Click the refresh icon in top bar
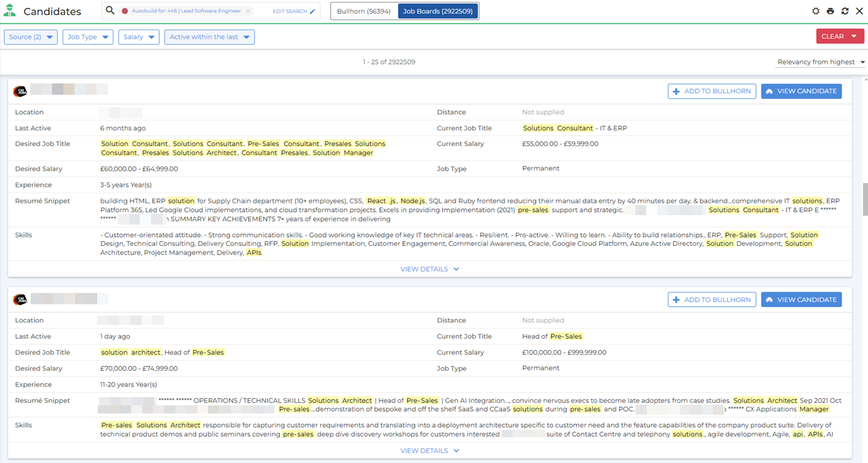The width and height of the screenshot is (868, 463). [845, 11]
